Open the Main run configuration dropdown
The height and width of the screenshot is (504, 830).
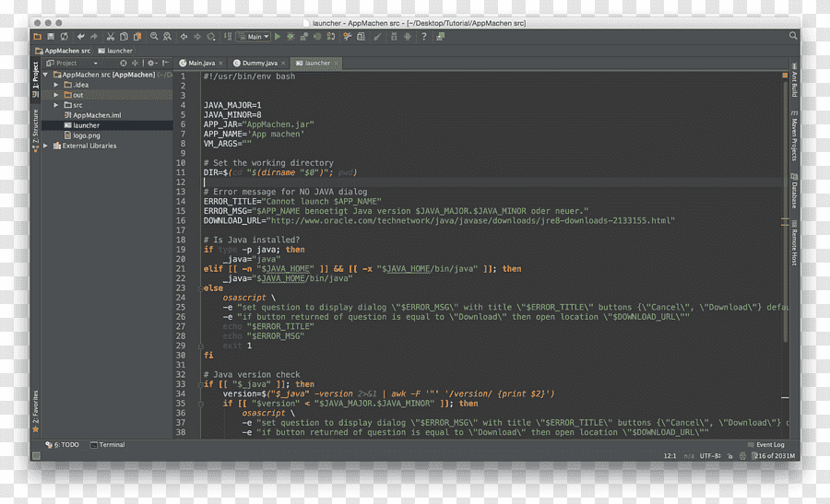[x=254, y=37]
